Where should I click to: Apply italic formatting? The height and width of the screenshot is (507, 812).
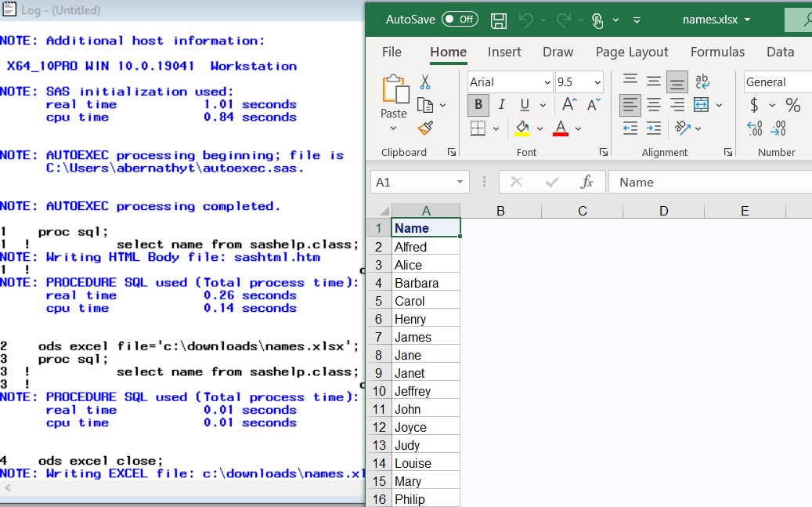tap(500, 104)
